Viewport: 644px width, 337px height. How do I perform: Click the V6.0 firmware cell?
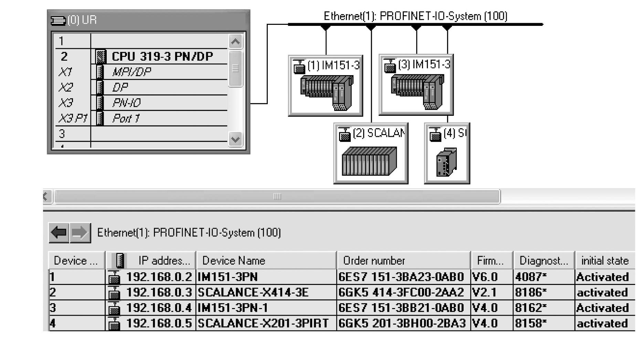(x=492, y=277)
